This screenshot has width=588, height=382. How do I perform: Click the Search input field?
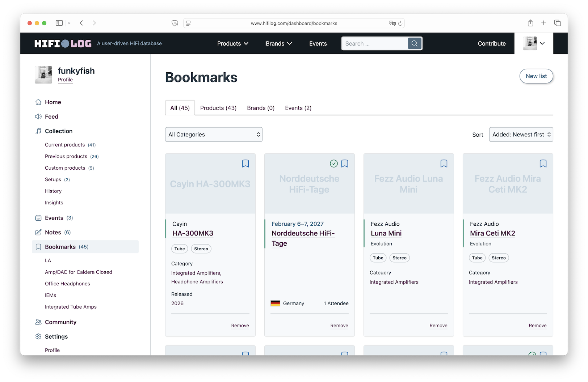(375, 43)
